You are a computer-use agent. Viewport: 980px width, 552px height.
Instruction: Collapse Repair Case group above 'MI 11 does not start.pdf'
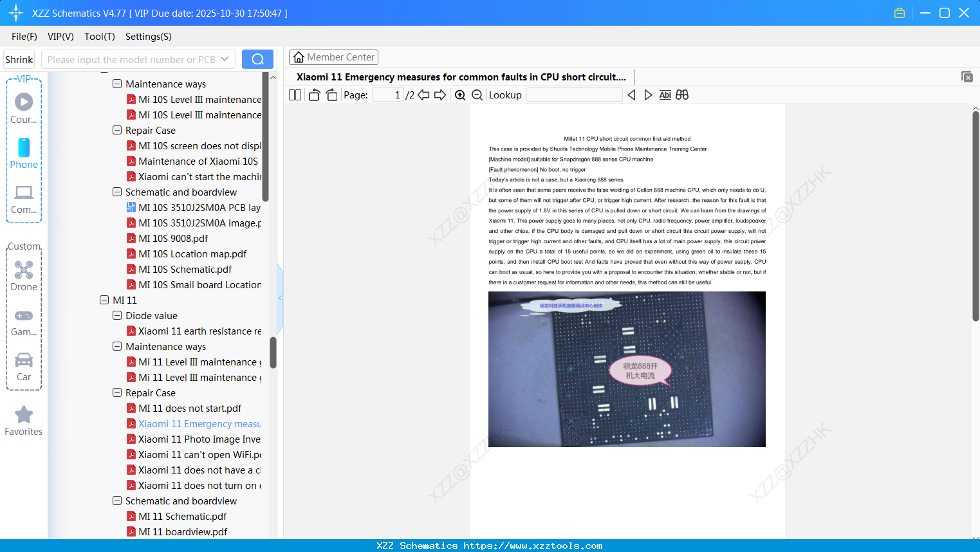click(117, 392)
